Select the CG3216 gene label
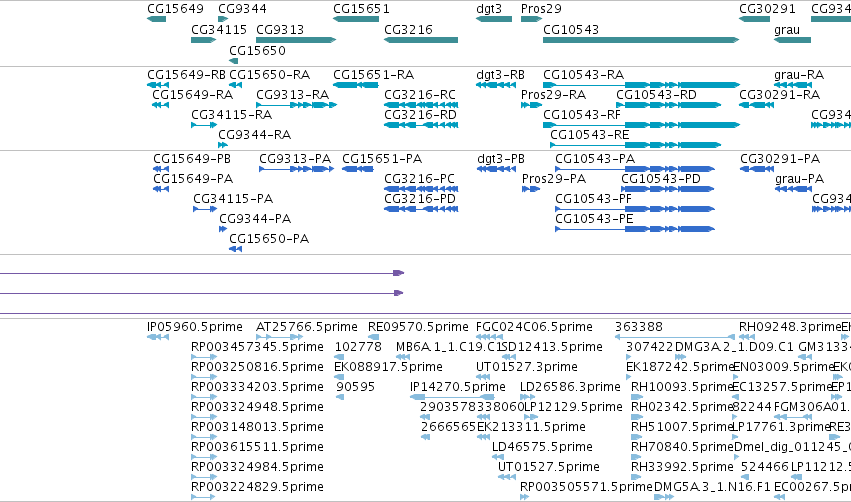The height and width of the screenshot is (502, 851). point(408,30)
